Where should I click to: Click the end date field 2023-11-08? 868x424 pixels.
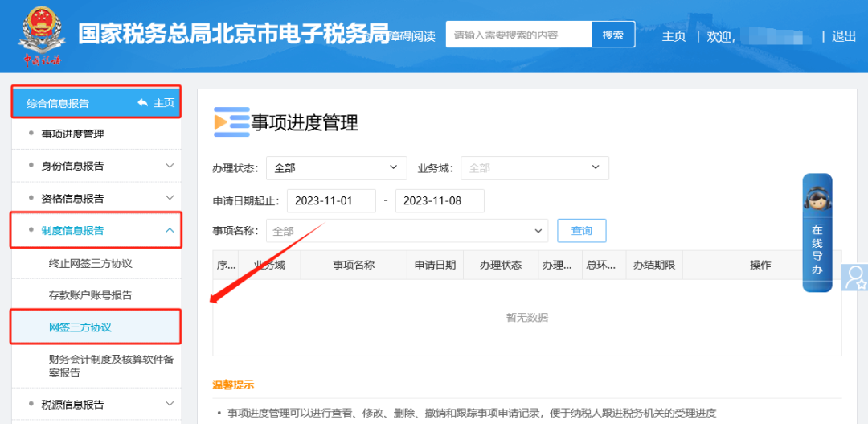coord(440,200)
